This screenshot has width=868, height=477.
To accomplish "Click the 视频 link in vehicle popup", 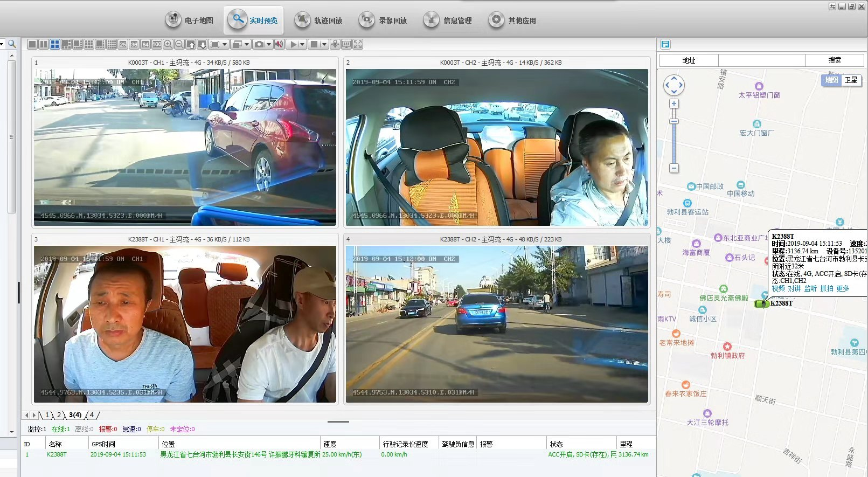I will pyautogui.click(x=778, y=289).
